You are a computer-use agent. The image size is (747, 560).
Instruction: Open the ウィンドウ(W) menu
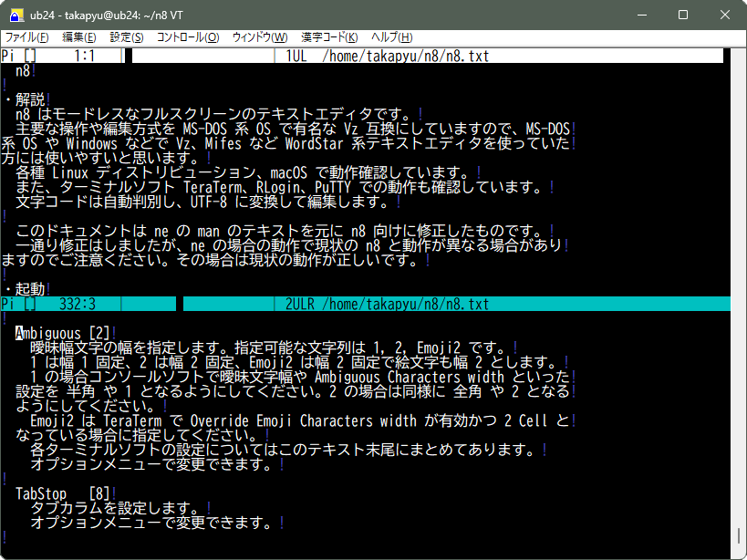[x=260, y=37]
